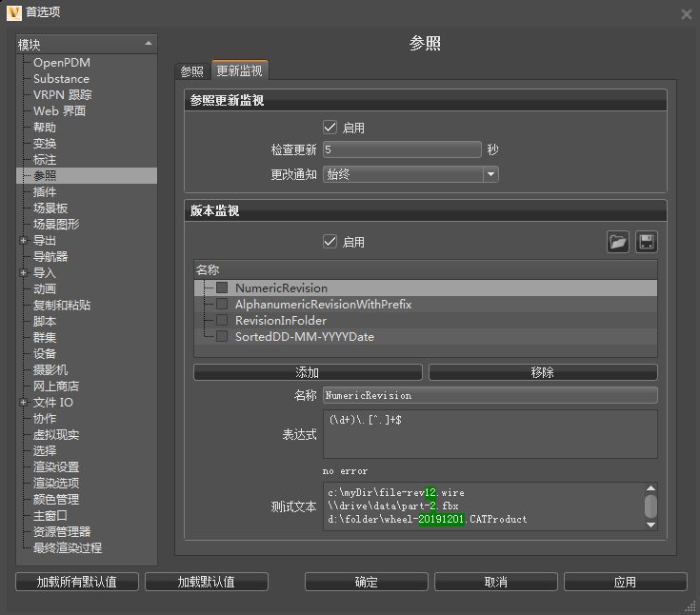Select 帮助 in module tree
The image size is (700, 615).
pos(45,128)
